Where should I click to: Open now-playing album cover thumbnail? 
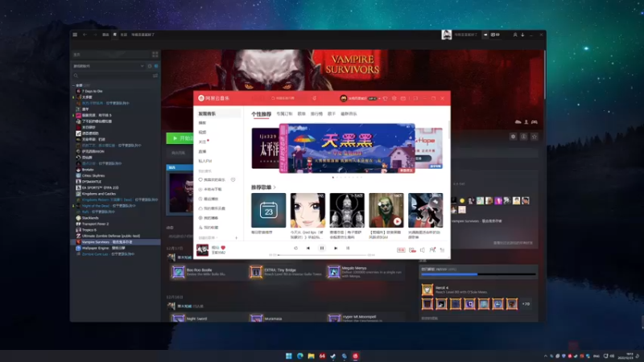pyautogui.click(x=202, y=250)
